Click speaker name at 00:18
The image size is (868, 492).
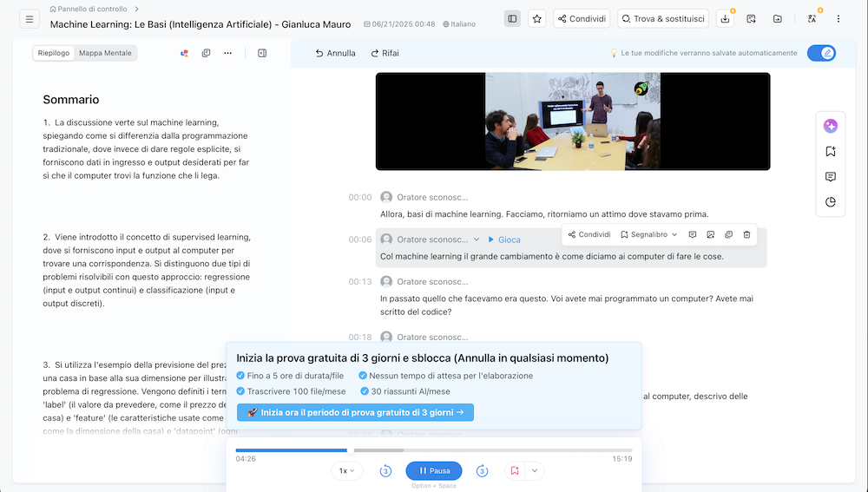[x=432, y=337]
